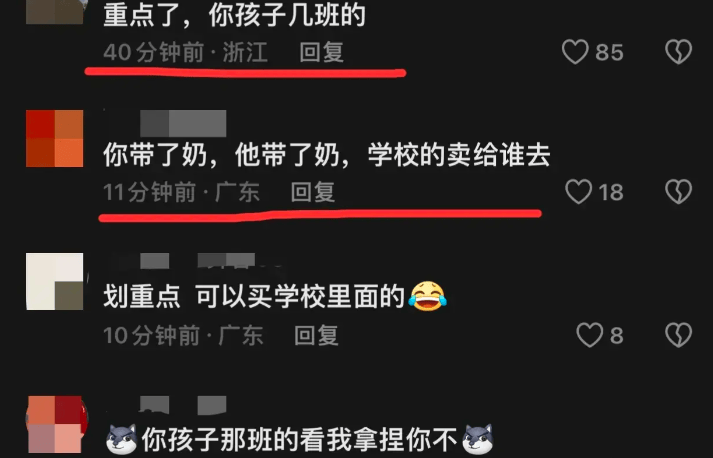Select comment 划重点 可以买学校里面的
This screenshot has height=458, width=713.
[x=275, y=297]
